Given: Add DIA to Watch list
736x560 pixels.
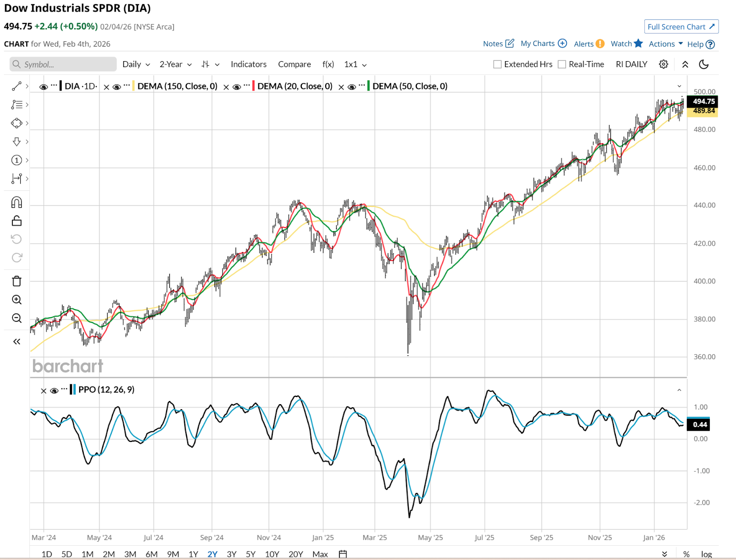Looking at the screenshot, I should (x=627, y=44).
